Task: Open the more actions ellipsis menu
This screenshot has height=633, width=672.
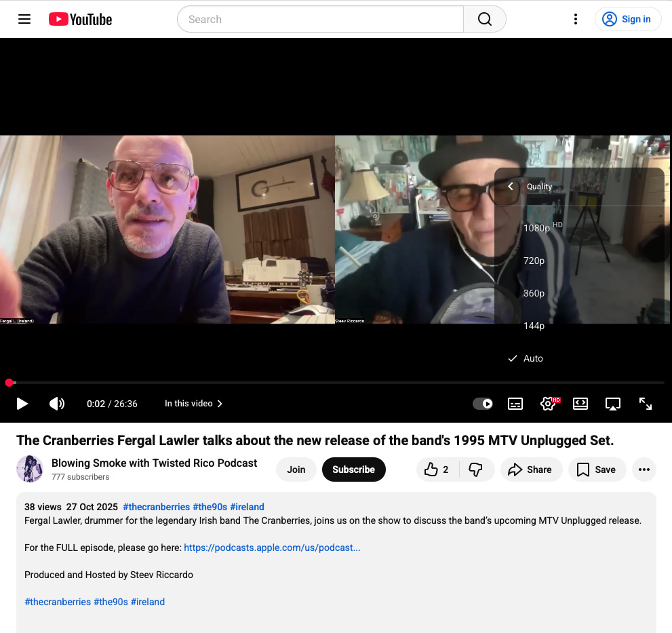Action: 644,469
